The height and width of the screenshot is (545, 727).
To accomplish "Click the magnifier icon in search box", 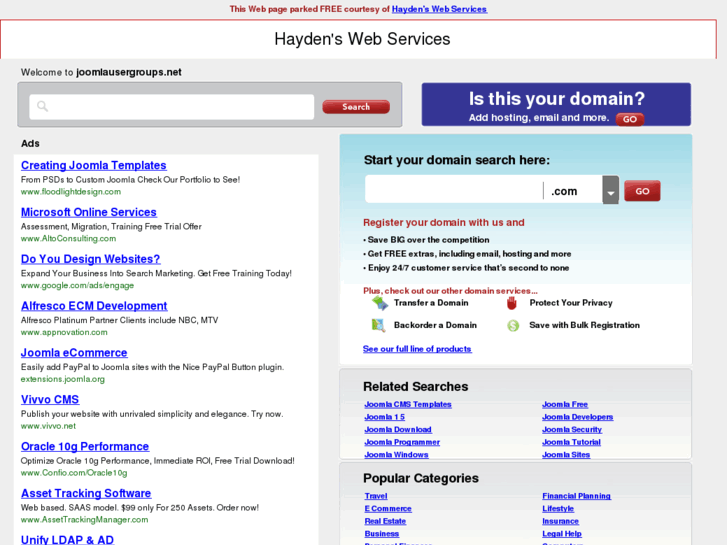I will click(x=42, y=106).
